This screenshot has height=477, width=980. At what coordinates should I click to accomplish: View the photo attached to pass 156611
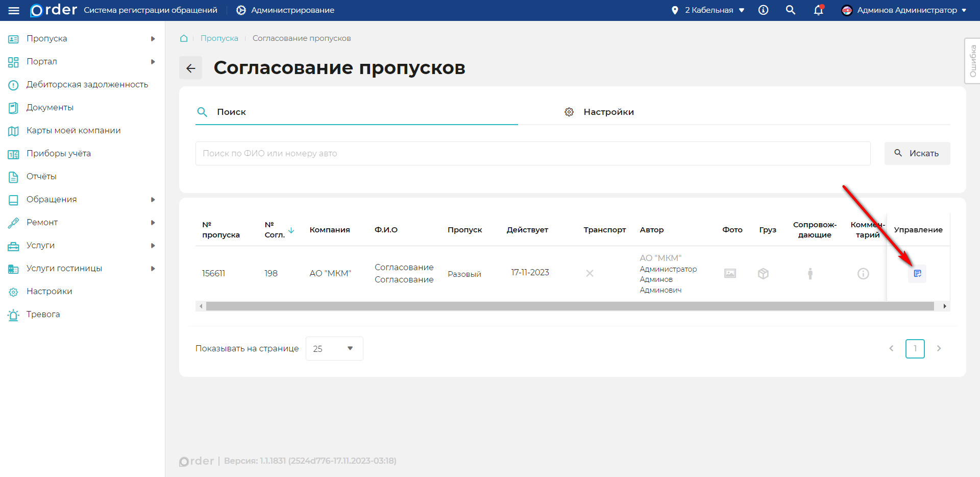729,273
